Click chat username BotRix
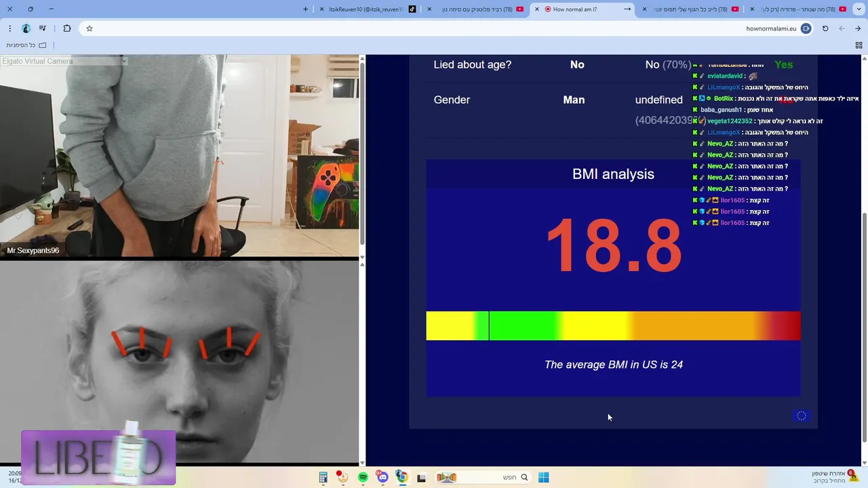The width and height of the screenshot is (868, 488). [724, 99]
